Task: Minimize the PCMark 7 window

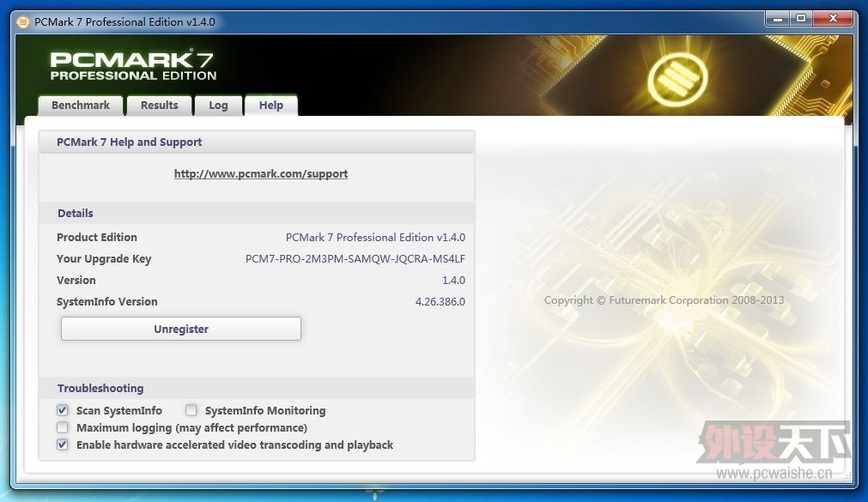Action: coord(778,19)
